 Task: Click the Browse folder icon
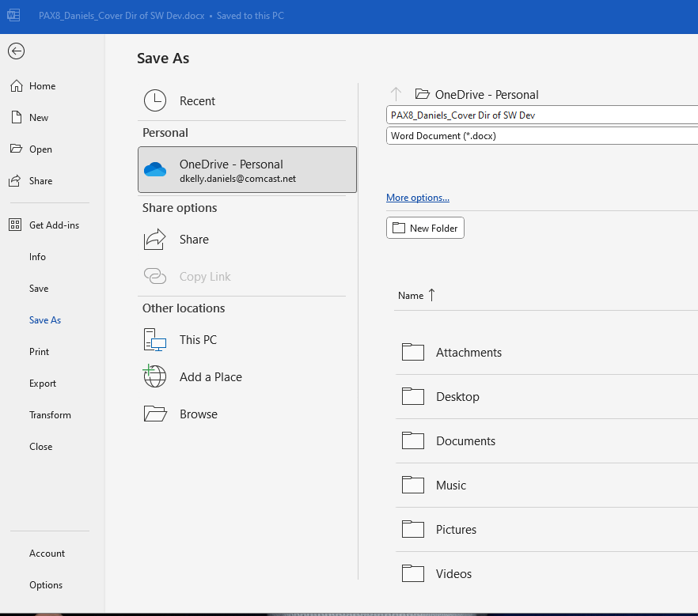pyautogui.click(x=155, y=414)
